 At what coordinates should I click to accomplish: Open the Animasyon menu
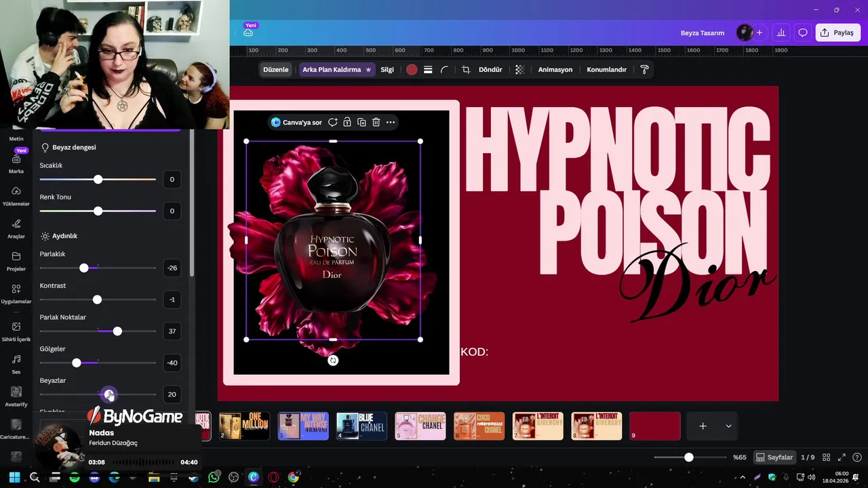pyautogui.click(x=555, y=70)
